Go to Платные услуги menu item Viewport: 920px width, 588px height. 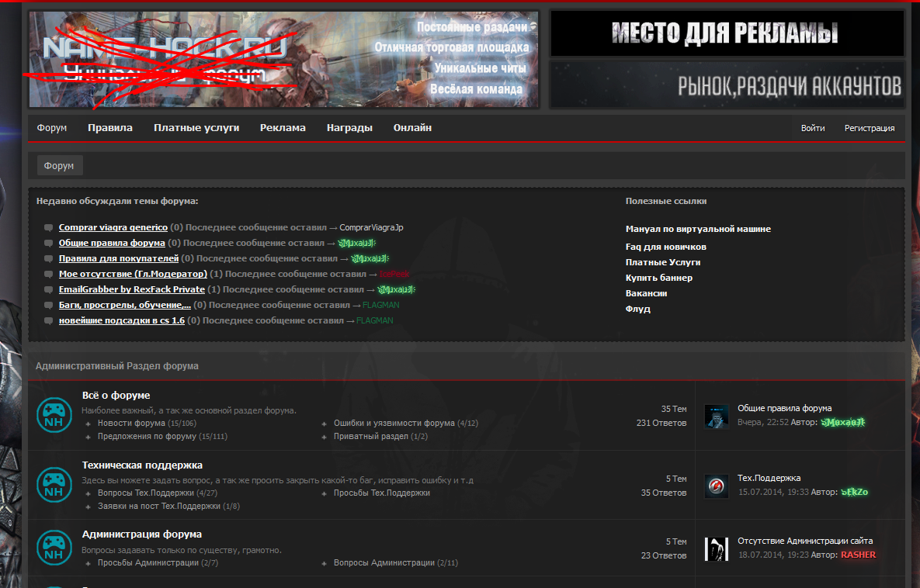(196, 128)
